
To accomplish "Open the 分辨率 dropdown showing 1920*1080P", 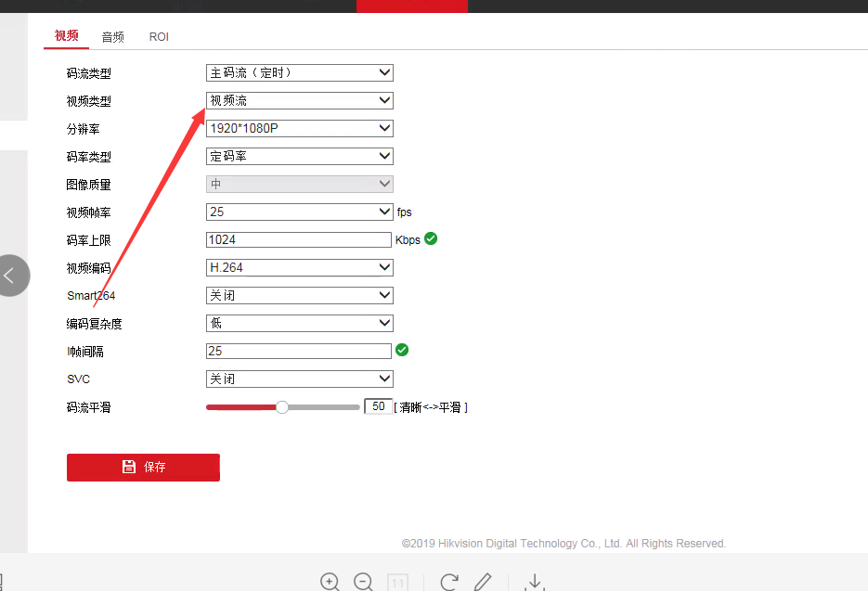I will coord(300,128).
